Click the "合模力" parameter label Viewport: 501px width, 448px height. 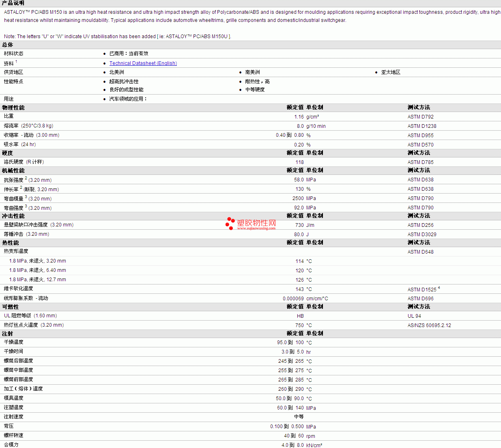(x=11, y=445)
